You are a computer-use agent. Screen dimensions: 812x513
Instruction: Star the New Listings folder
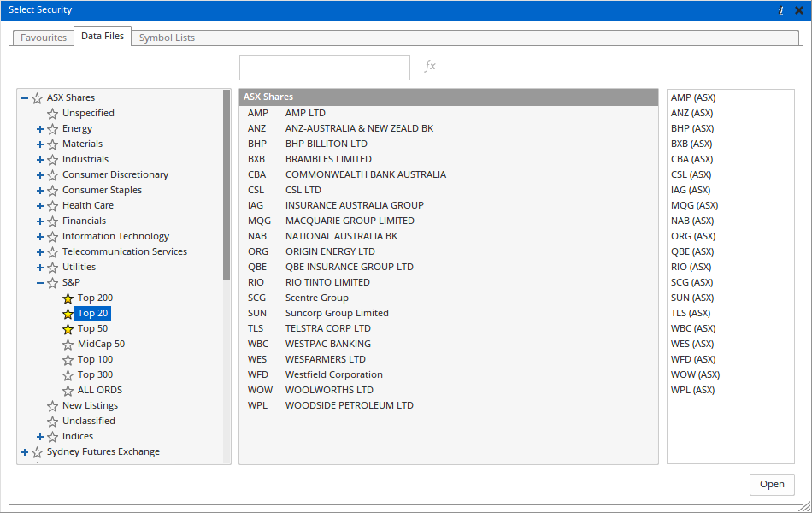coord(53,406)
